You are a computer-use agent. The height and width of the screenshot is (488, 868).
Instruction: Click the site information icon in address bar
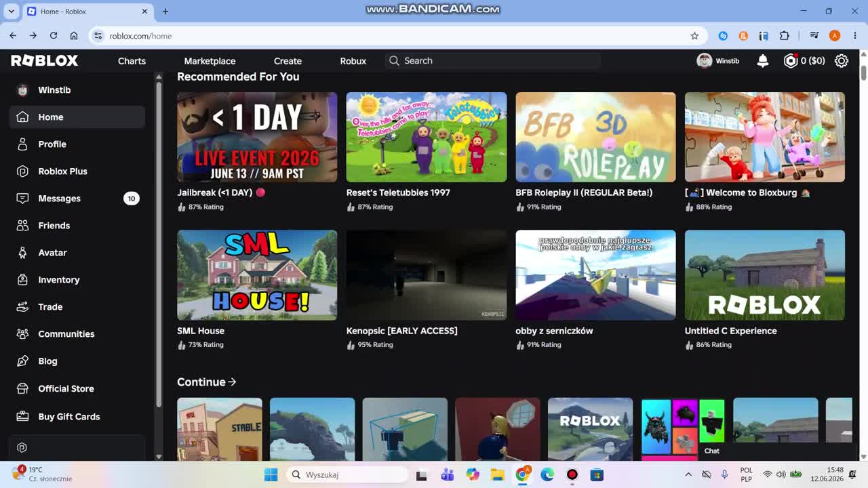[98, 36]
